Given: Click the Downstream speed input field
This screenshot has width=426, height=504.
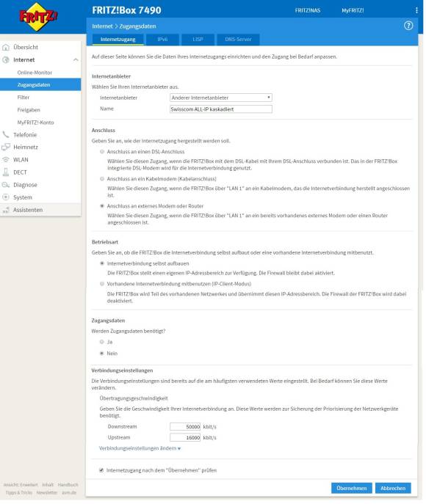Looking at the screenshot, I should [185, 426].
